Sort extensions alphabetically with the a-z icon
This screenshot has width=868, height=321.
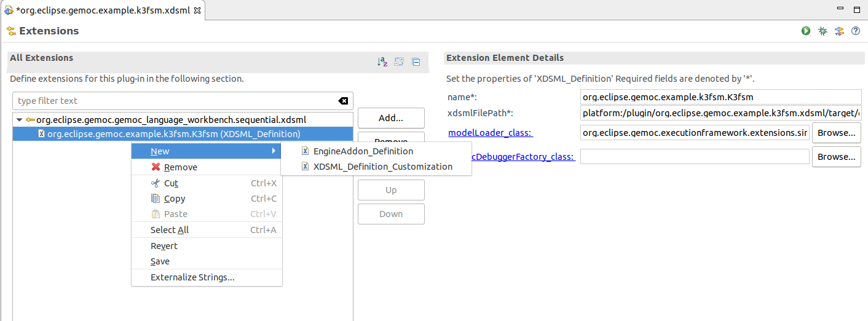pos(382,61)
